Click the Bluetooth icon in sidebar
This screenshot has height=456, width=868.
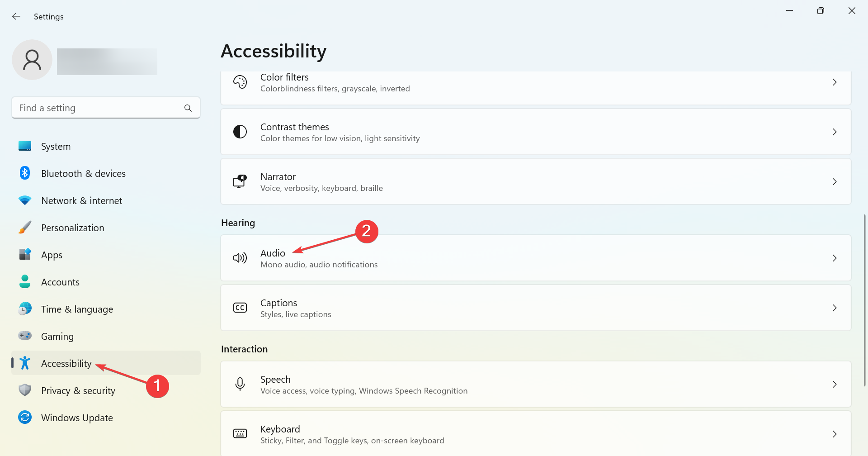pos(25,173)
